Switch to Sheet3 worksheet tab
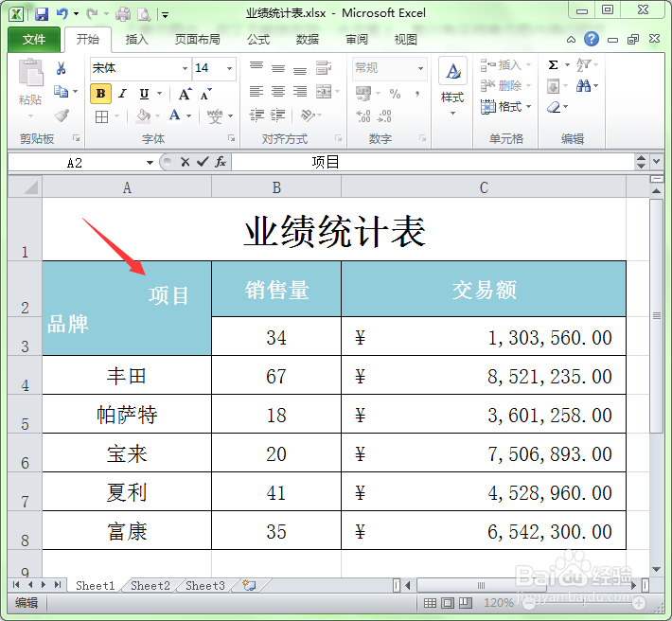Image resolution: width=672 pixels, height=621 pixels. point(205,585)
